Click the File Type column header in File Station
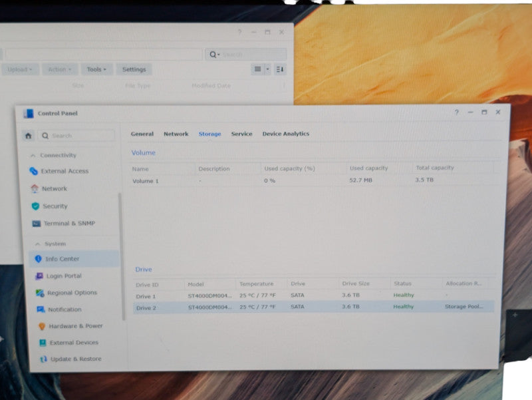The image size is (532, 400). coord(138,86)
